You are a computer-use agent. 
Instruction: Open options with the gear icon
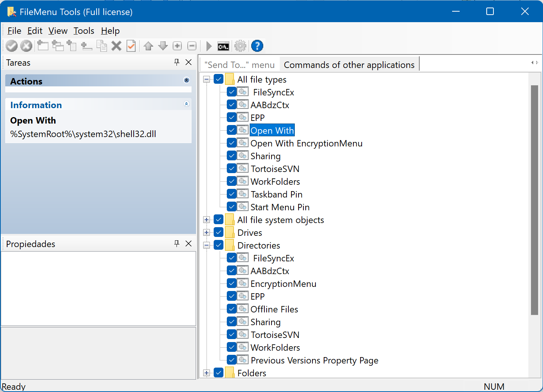point(240,46)
